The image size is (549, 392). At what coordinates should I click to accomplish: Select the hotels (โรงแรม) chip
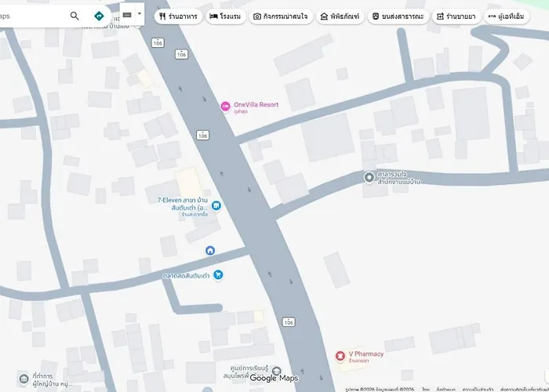point(226,16)
